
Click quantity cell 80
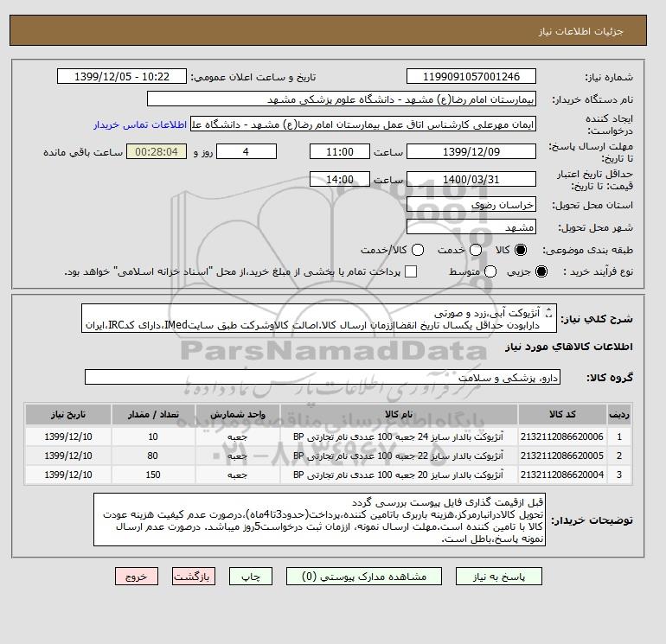coord(153,456)
